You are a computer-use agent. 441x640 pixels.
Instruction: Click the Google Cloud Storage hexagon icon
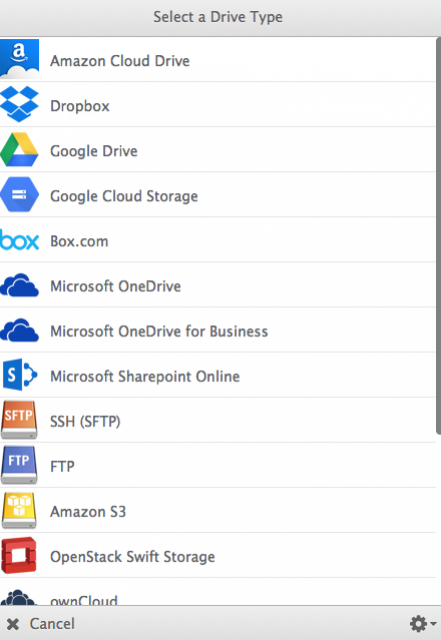(x=19, y=195)
